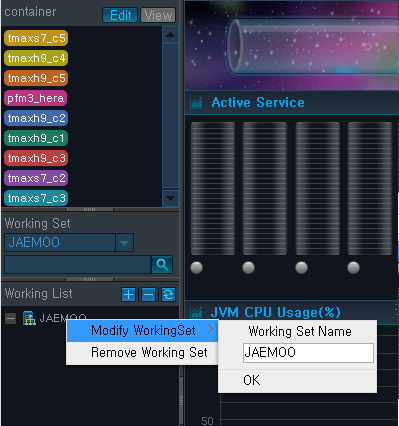
Task: Select the pfm3_hera container tag
Action: point(36,98)
